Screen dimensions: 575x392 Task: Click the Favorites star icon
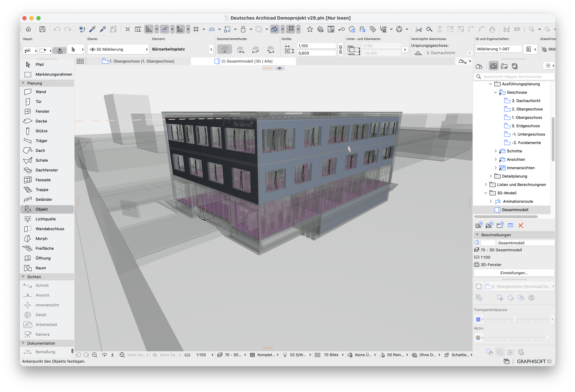(x=310, y=29)
